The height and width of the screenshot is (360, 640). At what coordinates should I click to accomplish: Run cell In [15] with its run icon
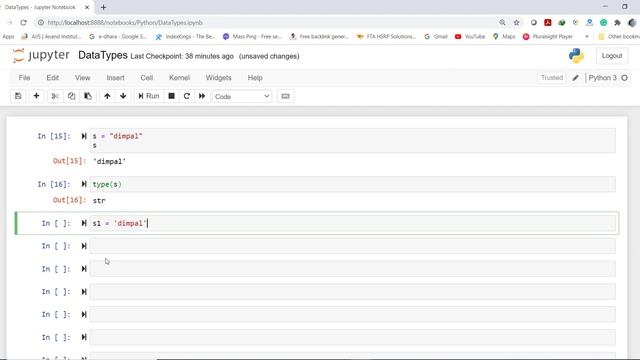pos(84,136)
